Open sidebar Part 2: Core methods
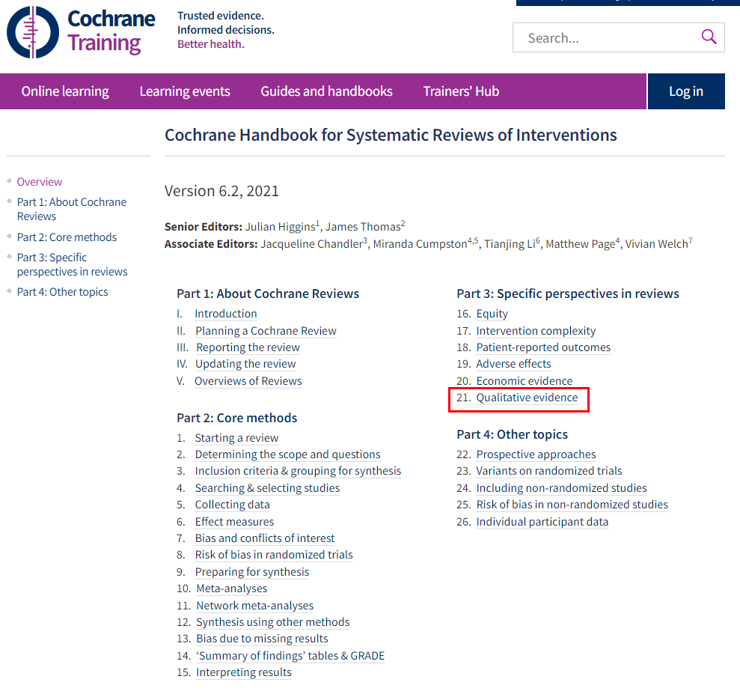This screenshot has width=740, height=700. point(67,237)
